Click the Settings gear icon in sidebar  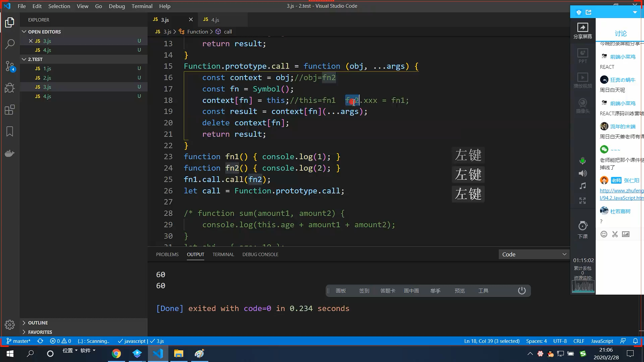coord(10,322)
